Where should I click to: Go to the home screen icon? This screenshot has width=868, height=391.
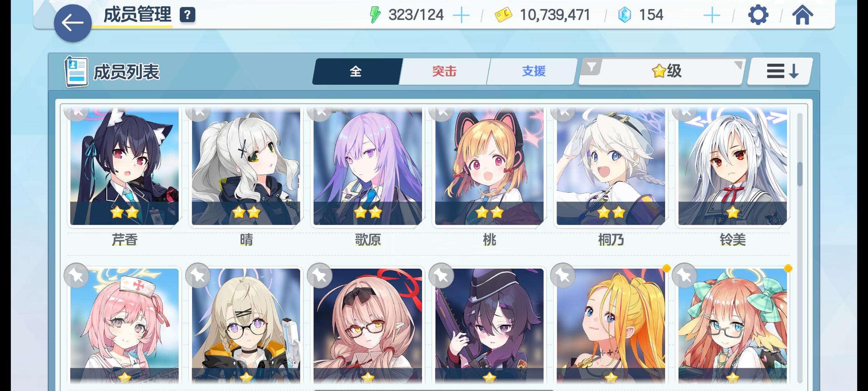(x=803, y=15)
